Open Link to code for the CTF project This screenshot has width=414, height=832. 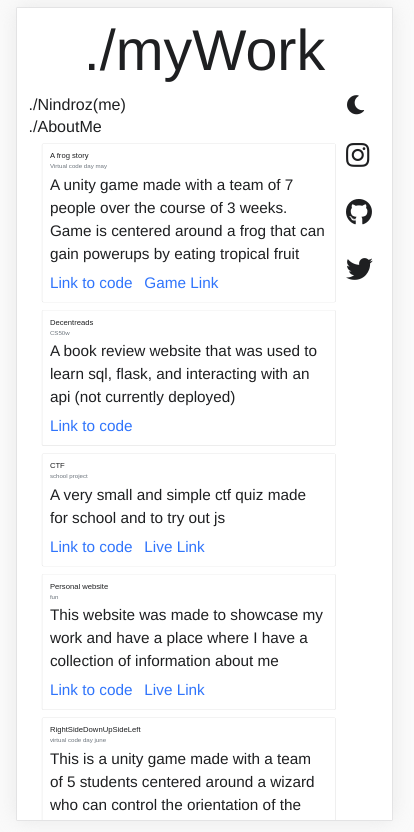(x=91, y=547)
